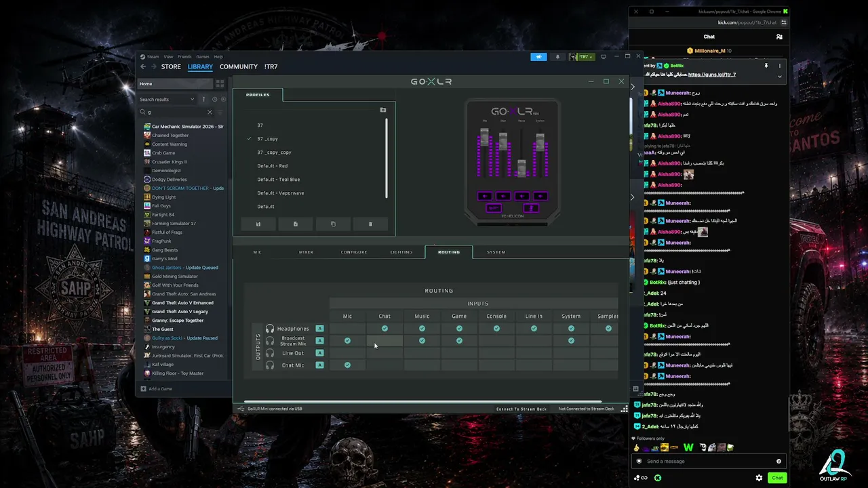Clear the Steam library search field
Image resolution: width=868 pixels, height=488 pixels.
(x=210, y=112)
